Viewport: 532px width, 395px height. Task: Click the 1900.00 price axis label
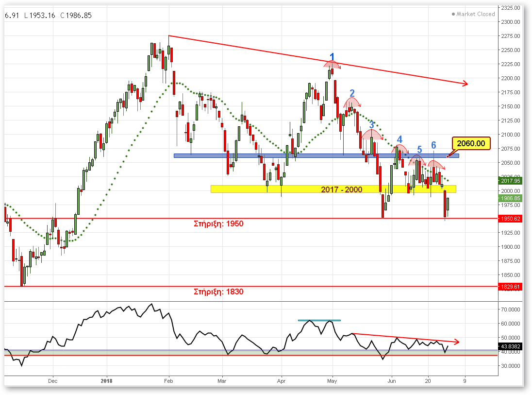pos(511,247)
